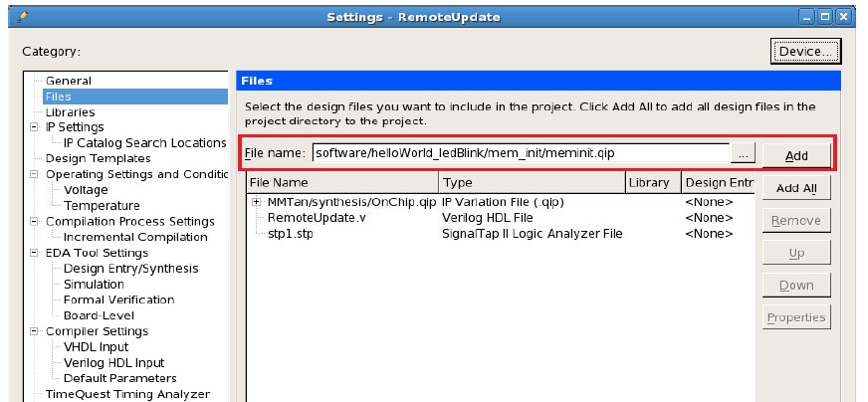Open the Design Templates category
The width and height of the screenshot is (868, 402).
click(x=99, y=159)
